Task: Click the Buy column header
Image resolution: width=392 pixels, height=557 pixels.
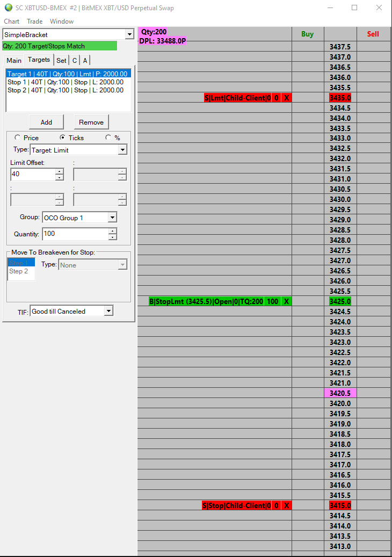Action: point(308,34)
